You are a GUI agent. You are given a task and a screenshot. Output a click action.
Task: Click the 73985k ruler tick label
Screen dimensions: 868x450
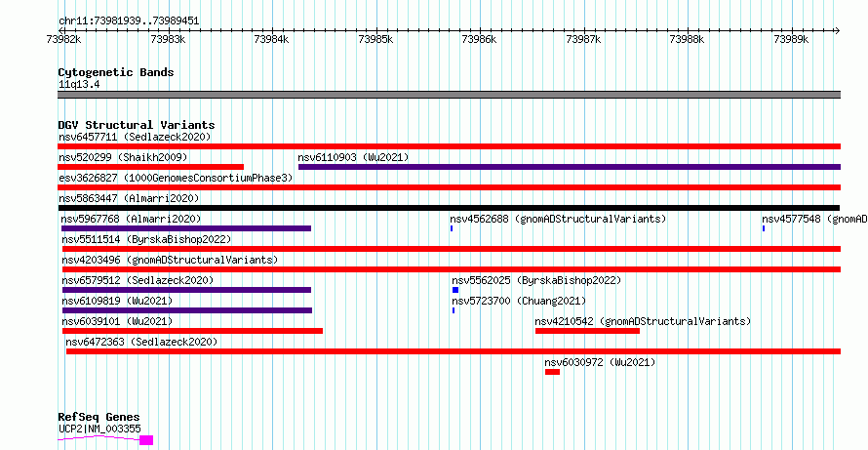pyautogui.click(x=375, y=39)
